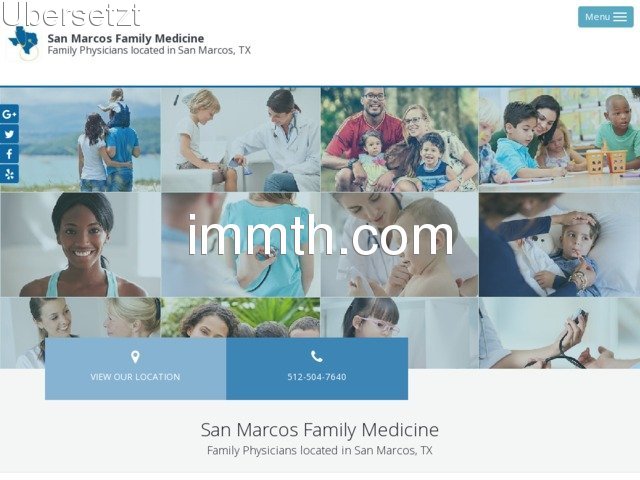Select the smiling woman photo tile
Viewport: 640px width, 480px height.
click(x=80, y=245)
